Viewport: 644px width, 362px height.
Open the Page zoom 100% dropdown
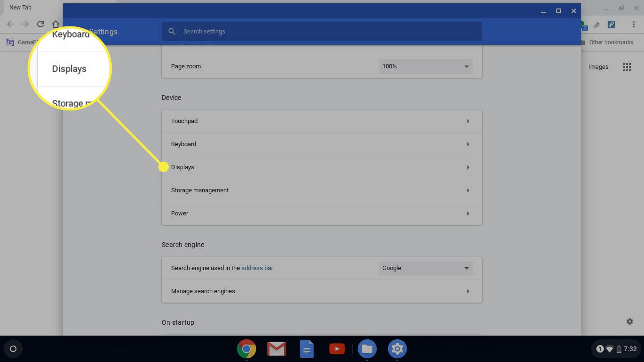[425, 66]
